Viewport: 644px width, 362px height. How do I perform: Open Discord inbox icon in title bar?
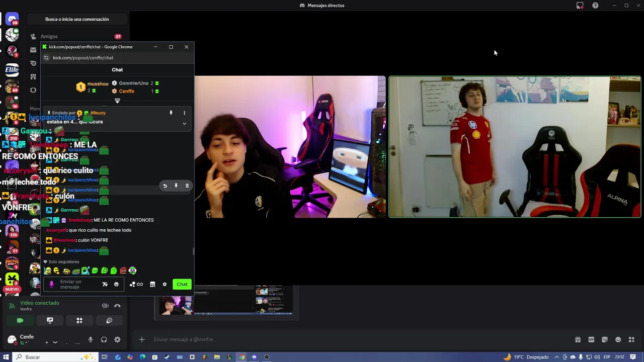click(x=580, y=5)
